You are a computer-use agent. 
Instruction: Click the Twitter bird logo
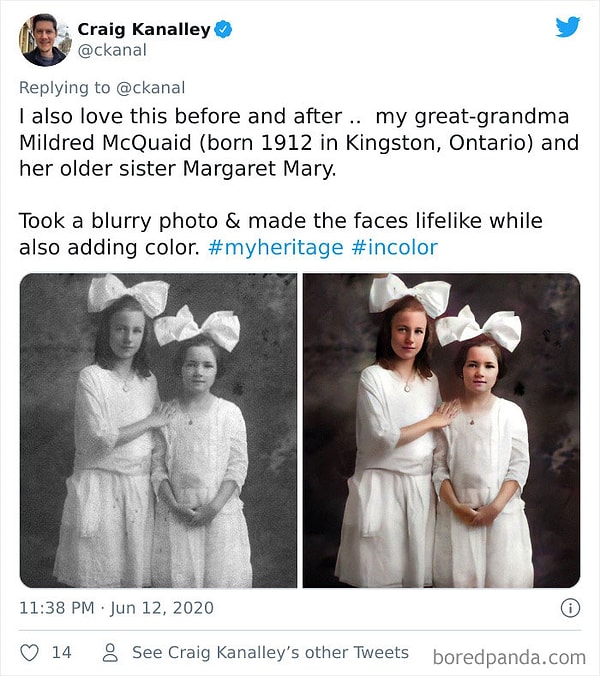coord(568,28)
